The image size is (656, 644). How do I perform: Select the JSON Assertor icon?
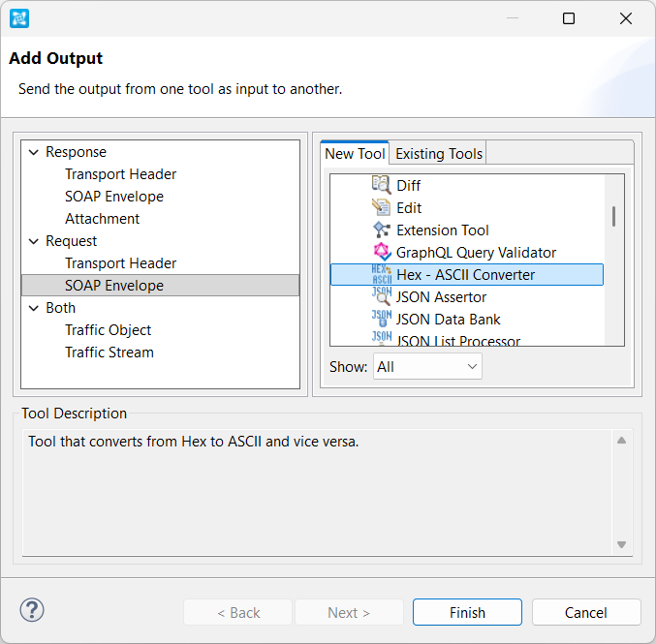[381, 296]
